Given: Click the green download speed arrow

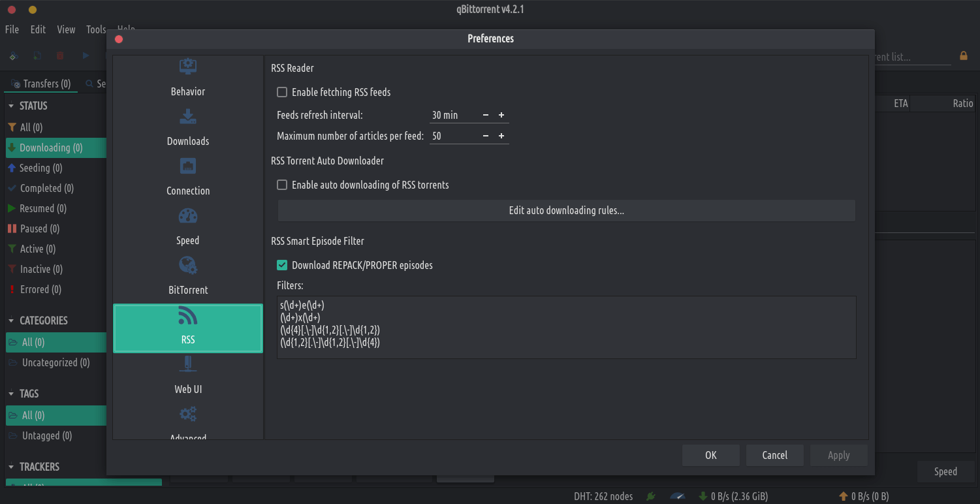Looking at the screenshot, I should [x=703, y=496].
